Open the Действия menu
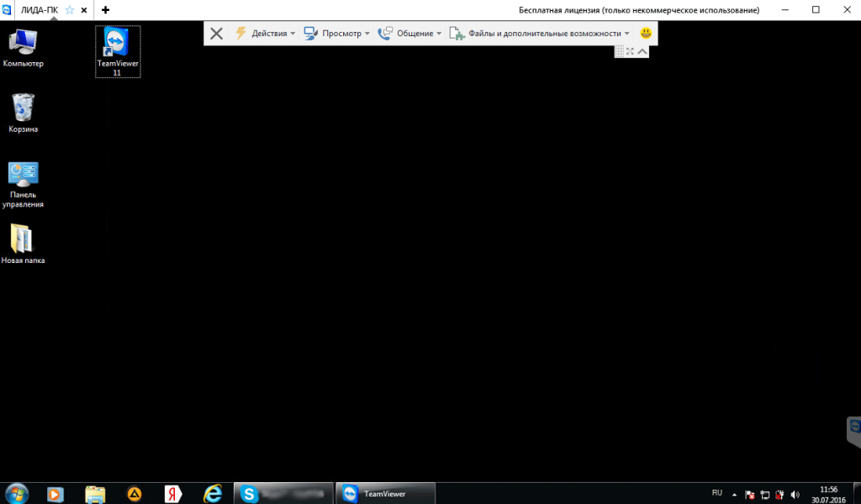Viewport: 861px width, 504px height. coord(265,34)
